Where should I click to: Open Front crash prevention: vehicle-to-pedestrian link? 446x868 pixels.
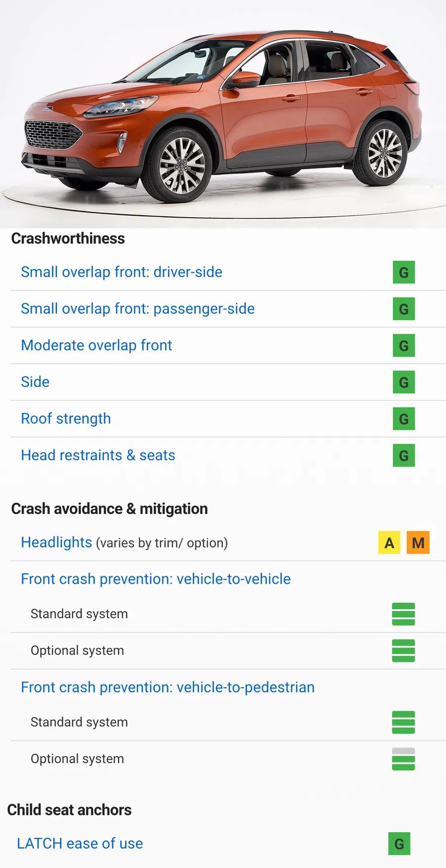click(x=167, y=687)
